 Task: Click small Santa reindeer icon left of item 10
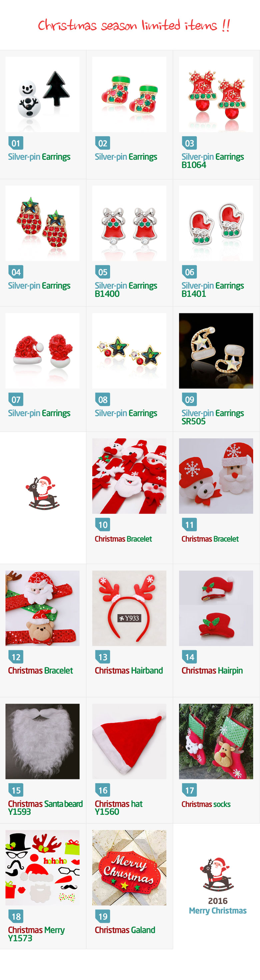[43, 493]
